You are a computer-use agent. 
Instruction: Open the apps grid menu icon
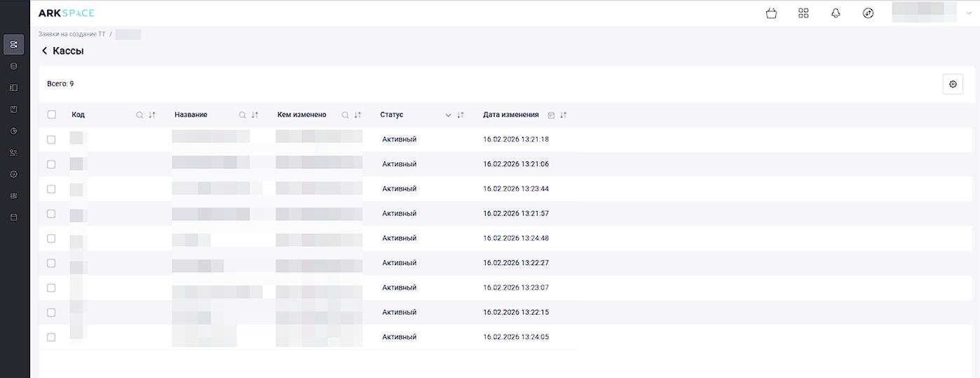(x=803, y=13)
